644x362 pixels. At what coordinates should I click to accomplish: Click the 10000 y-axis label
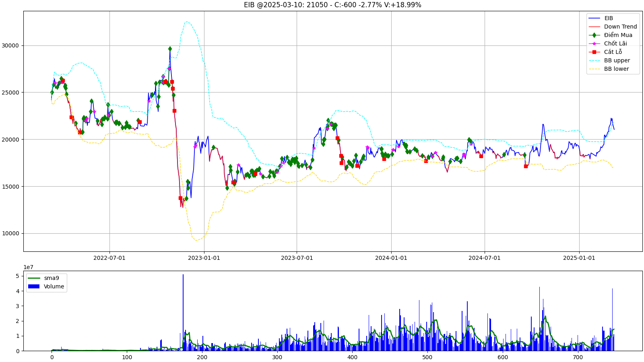pos(10,234)
